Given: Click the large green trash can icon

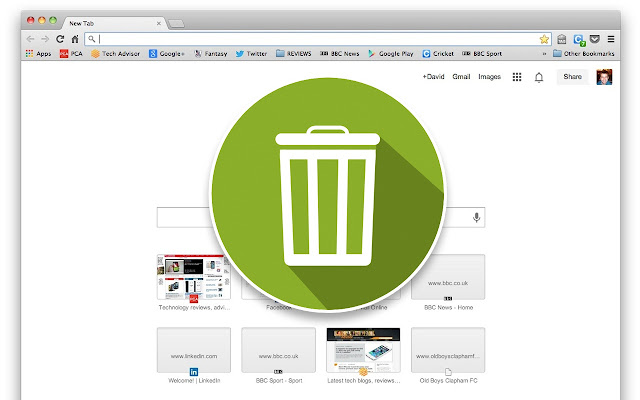Looking at the screenshot, I should pyautogui.click(x=328, y=194).
